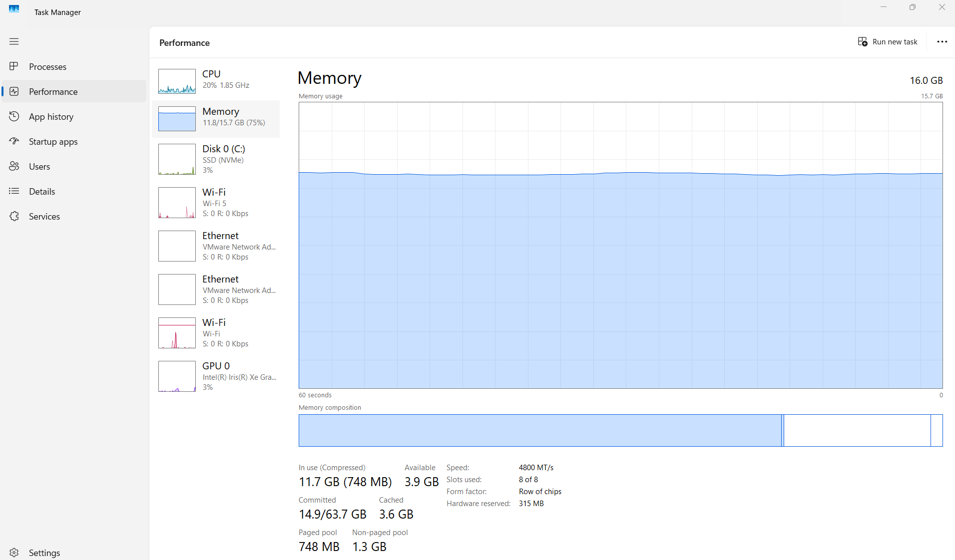
Task: Click the In use value 11.7 GB (748 MB)
Action: pos(345,482)
